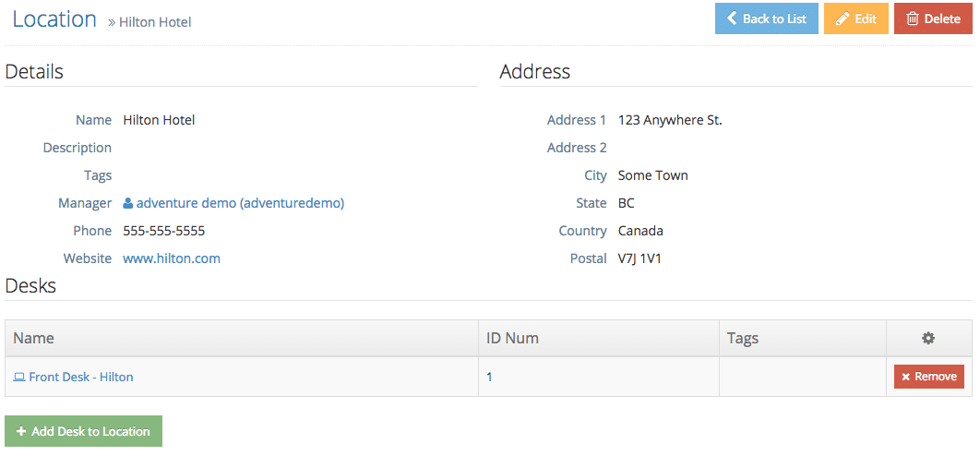
Task: Click the Back to List button
Action: click(x=766, y=18)
